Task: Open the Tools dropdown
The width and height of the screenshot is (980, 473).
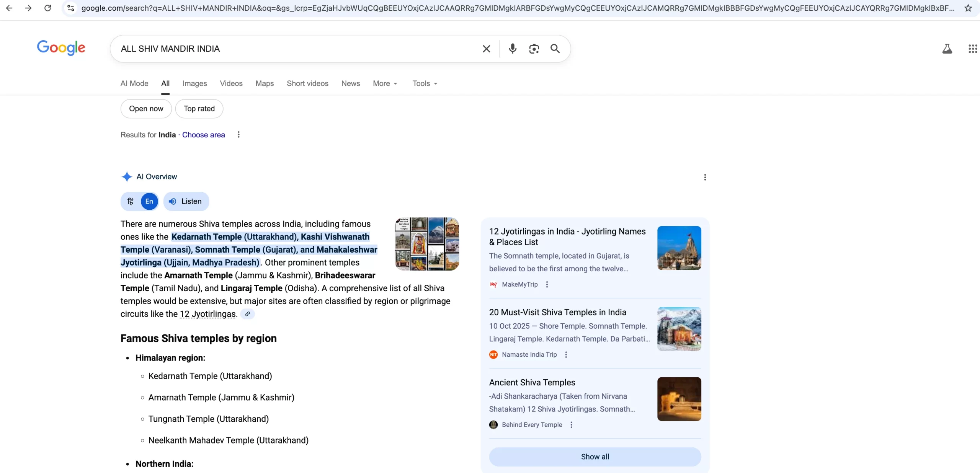Action: coord(425,83)
